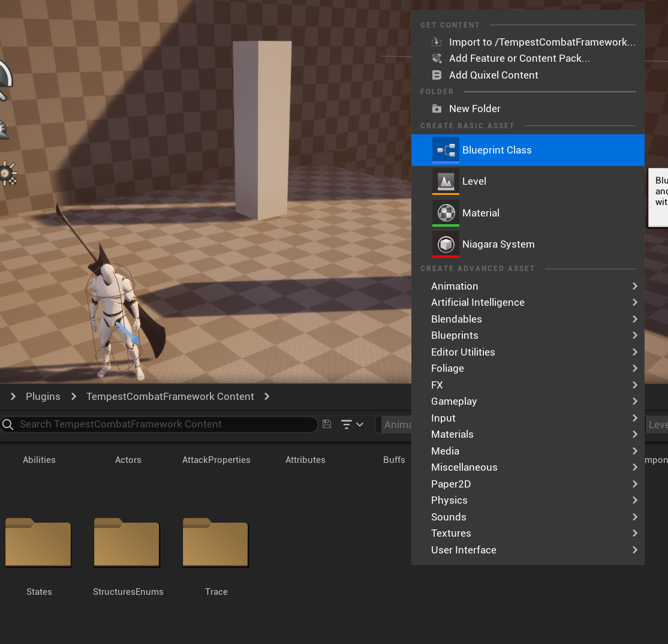
Task: Open the filter dropdown arrow beside filters
Action: point(359,424)
